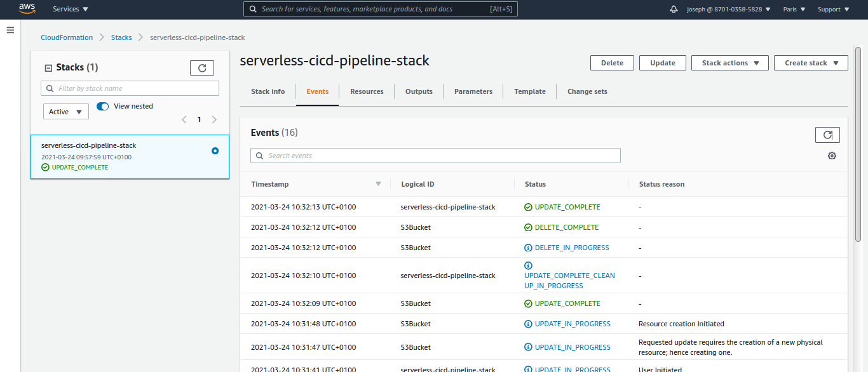Expand the Create stack dropdown
868x372 pixels.
(810, 63)
